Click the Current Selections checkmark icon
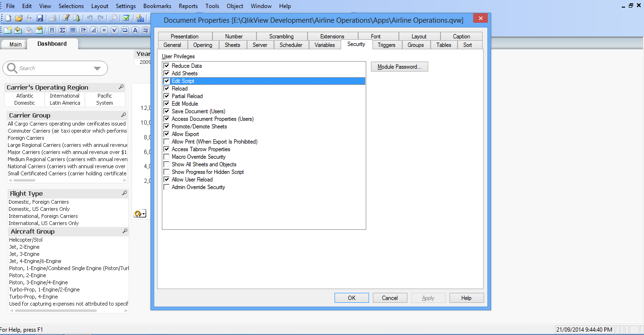 tap(126, 18)
